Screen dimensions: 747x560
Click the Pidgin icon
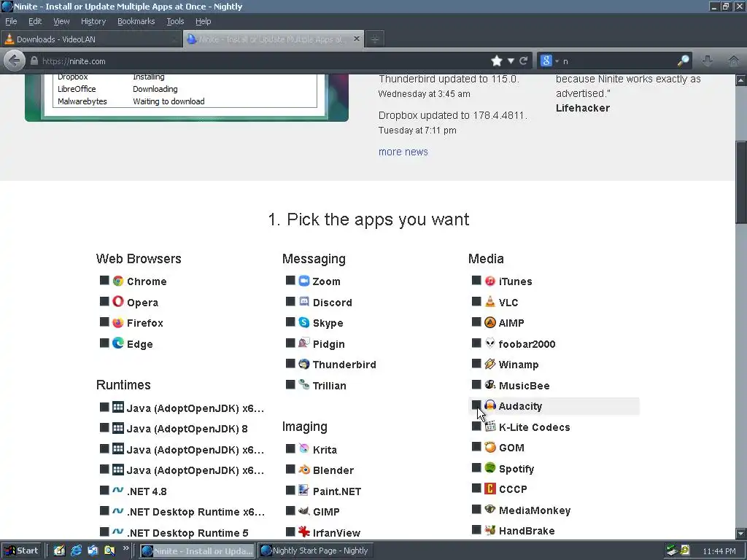point(304,343)
